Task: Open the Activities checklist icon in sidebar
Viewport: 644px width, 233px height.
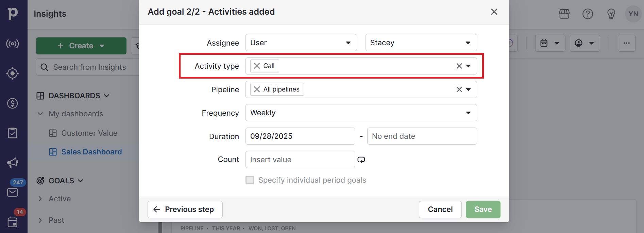Action: 13,133
